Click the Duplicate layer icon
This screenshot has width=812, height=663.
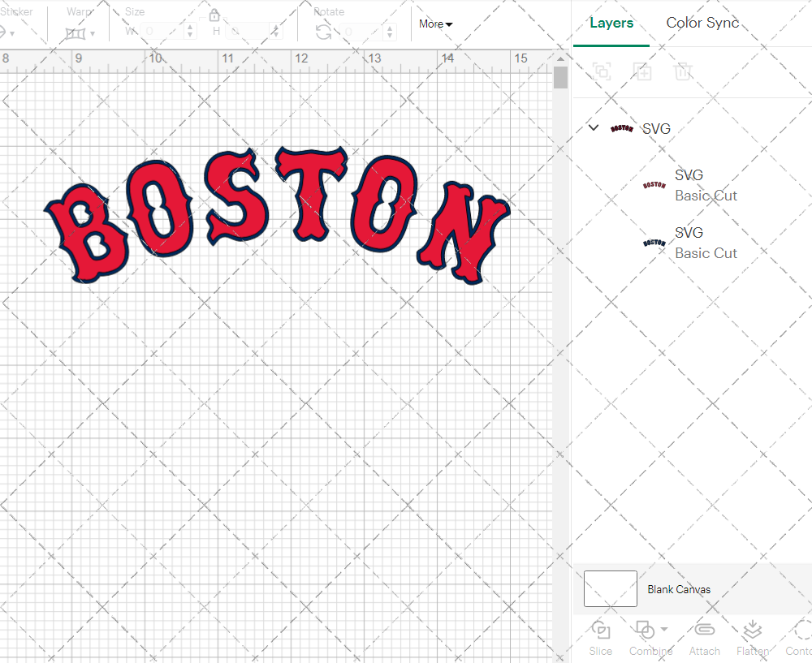click(x=642, y=71)
